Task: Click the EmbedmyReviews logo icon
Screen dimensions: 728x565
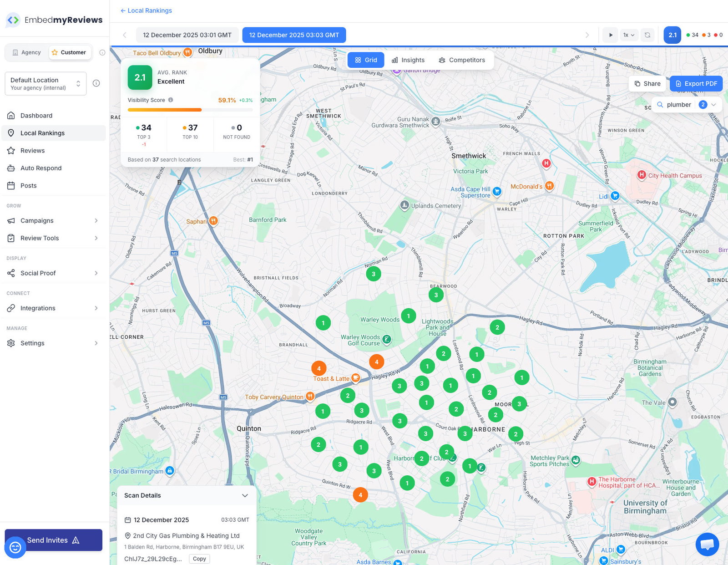Action: [x=13, y=20]
